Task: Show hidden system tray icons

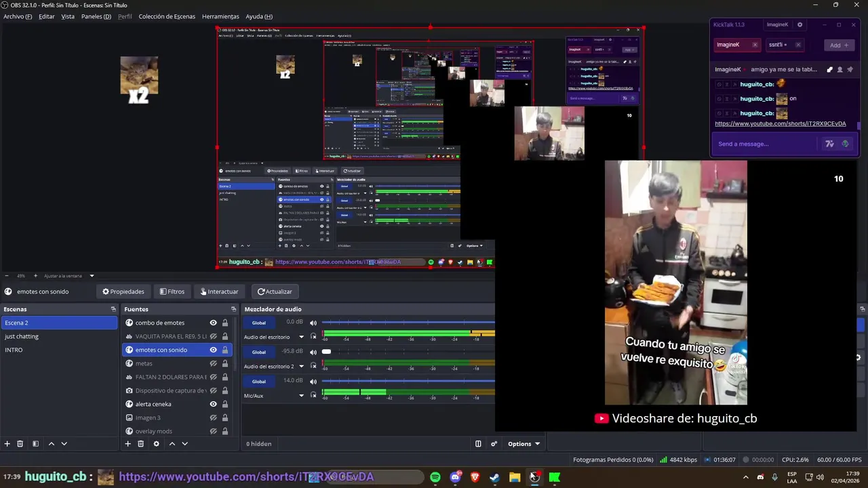Action: pyautogui.click(x=746, y=477)
